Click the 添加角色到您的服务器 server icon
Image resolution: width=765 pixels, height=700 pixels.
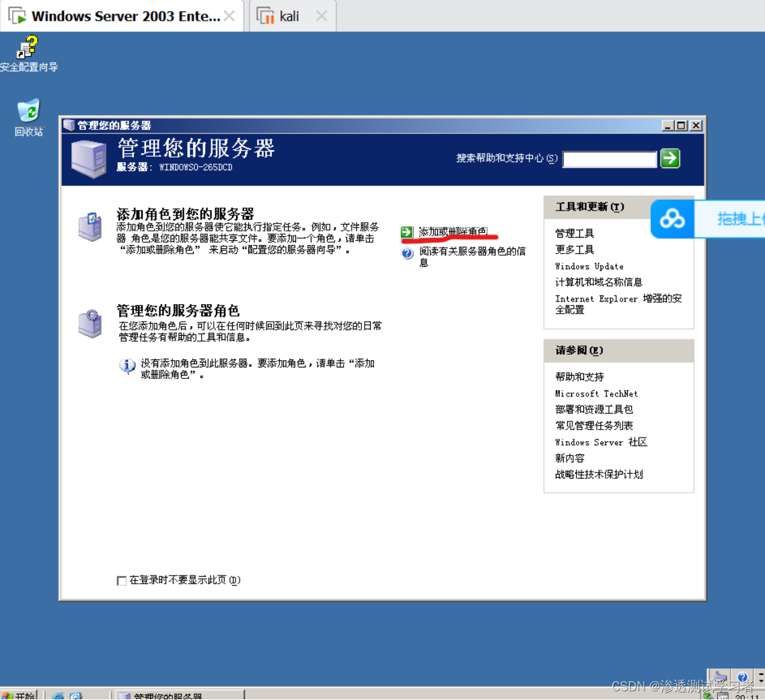pyautogui.click(x=90, y=227)
